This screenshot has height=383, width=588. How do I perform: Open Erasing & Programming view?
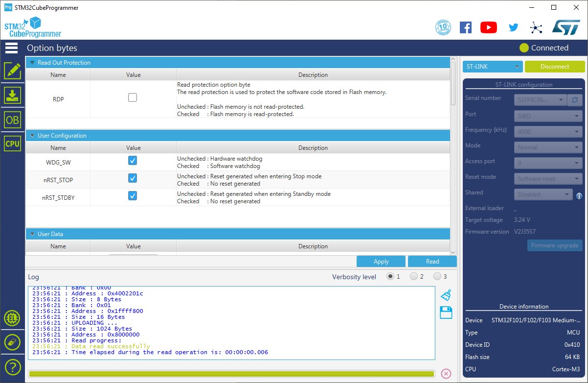[x=12, y=96]
